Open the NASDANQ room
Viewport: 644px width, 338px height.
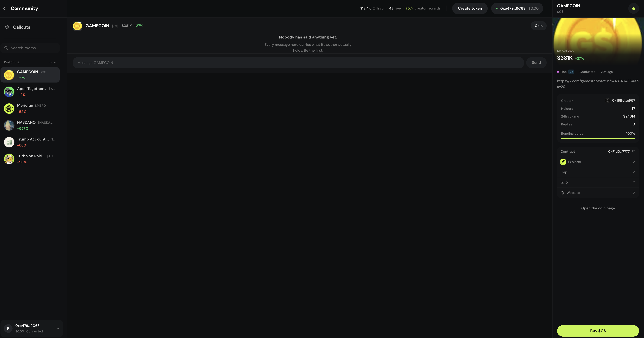click(30, 125)
